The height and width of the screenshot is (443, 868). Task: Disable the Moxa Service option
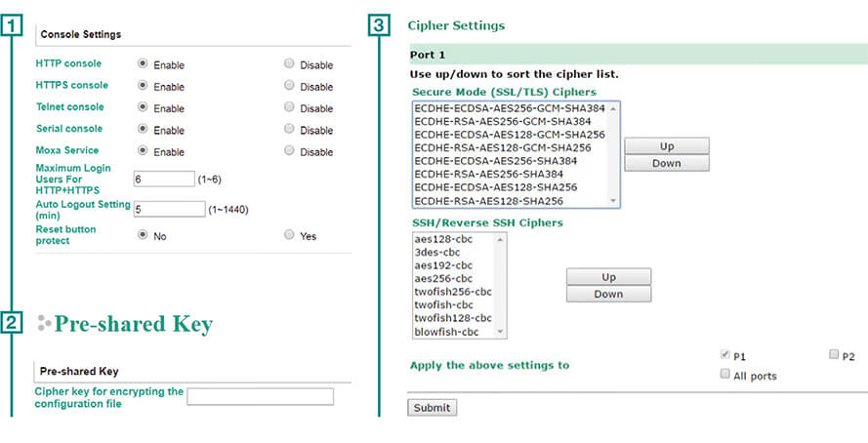[289, 151]
